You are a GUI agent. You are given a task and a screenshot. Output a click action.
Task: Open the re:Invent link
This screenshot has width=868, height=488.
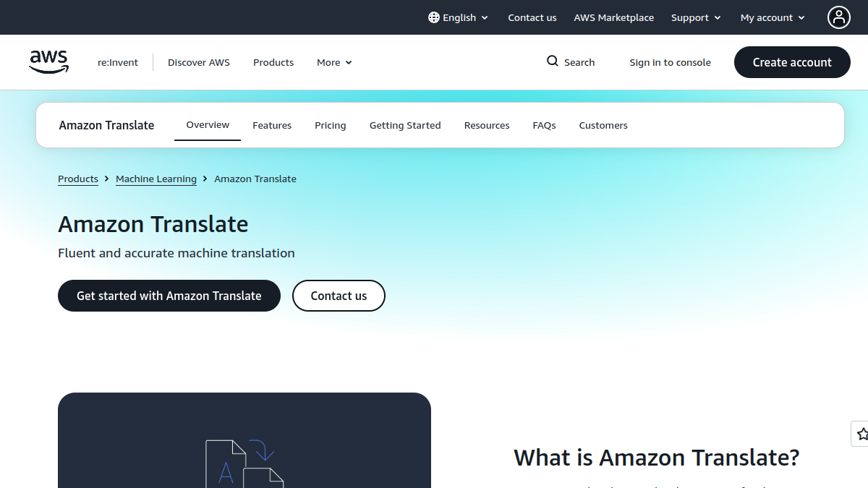tap(118, 62)
